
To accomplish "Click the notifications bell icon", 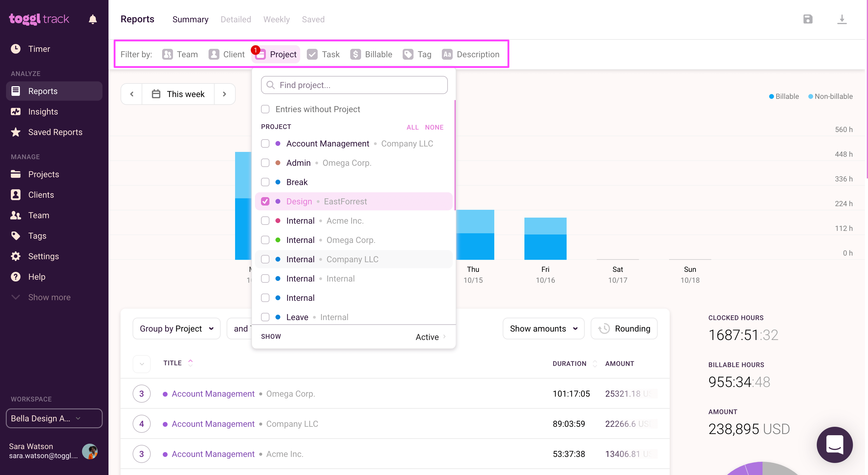I will pyautogui.click(x=93, y=19).
